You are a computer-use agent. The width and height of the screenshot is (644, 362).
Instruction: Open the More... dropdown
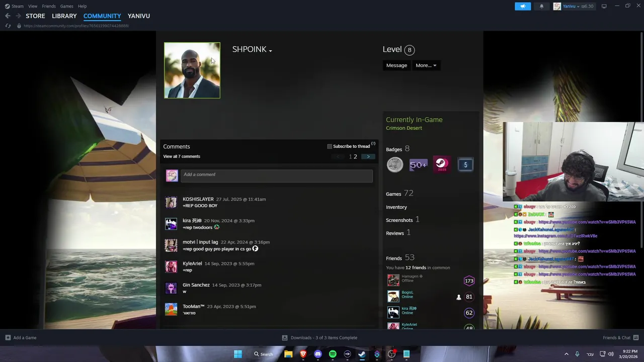coord(426,65)
